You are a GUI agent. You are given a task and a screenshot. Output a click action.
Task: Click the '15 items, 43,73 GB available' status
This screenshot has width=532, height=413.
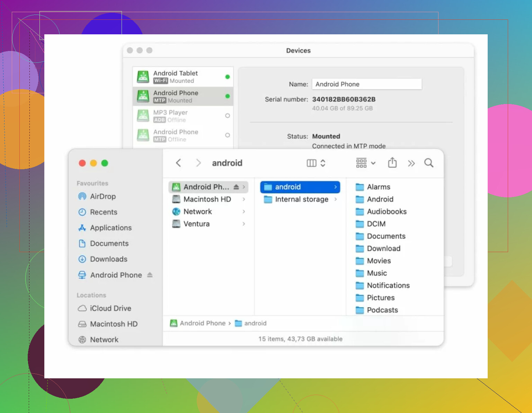tap(300, 339)
